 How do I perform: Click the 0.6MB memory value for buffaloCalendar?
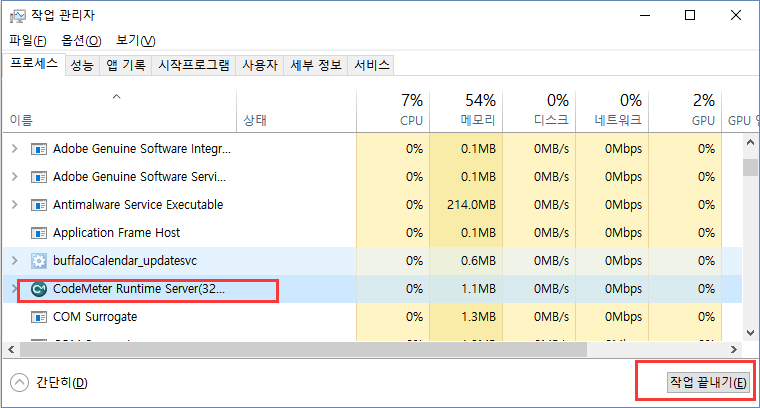click(x=478, y=261)
